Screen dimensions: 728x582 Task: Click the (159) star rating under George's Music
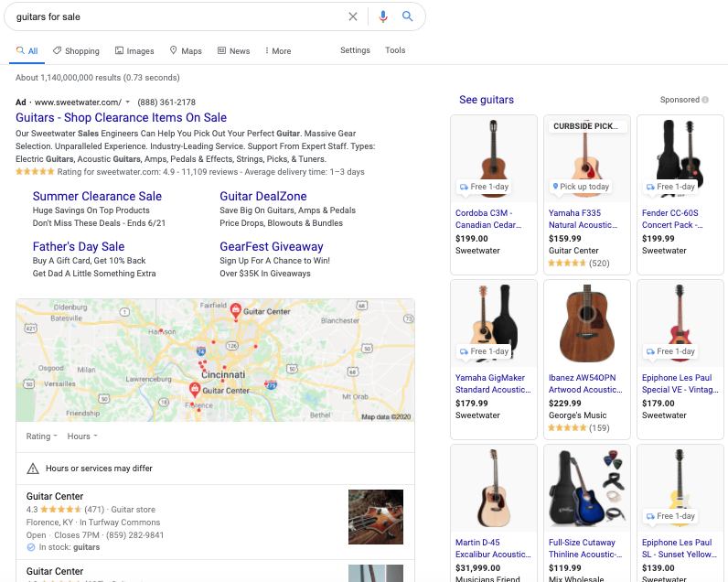point(579,427)
